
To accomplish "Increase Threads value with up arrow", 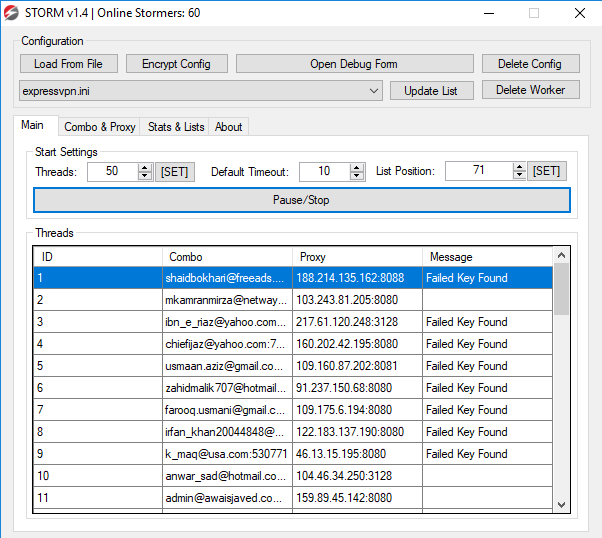I will (x=145, y=168).
